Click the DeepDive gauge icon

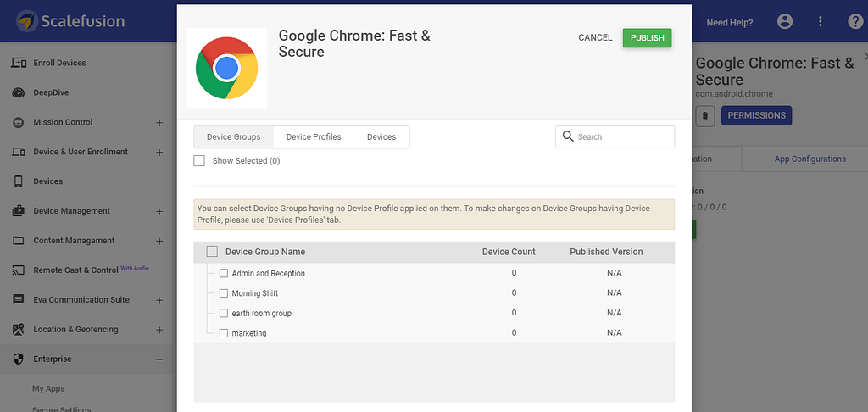tap(19, 92)
